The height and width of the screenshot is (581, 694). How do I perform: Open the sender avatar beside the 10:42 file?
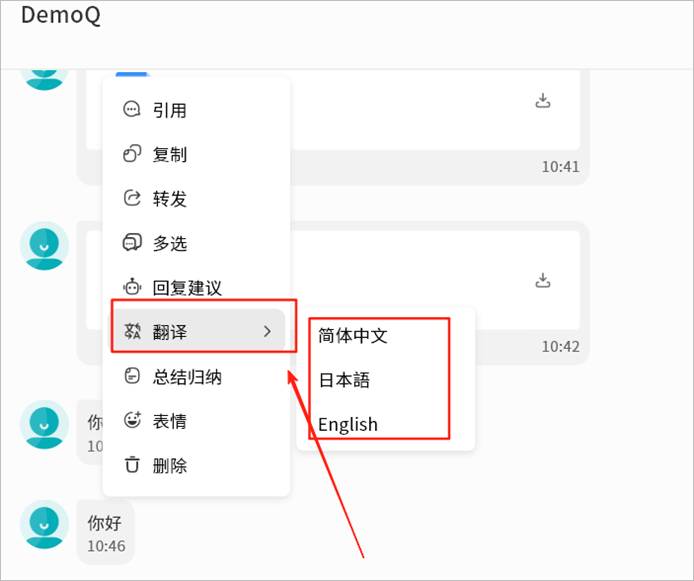(44, 246)
